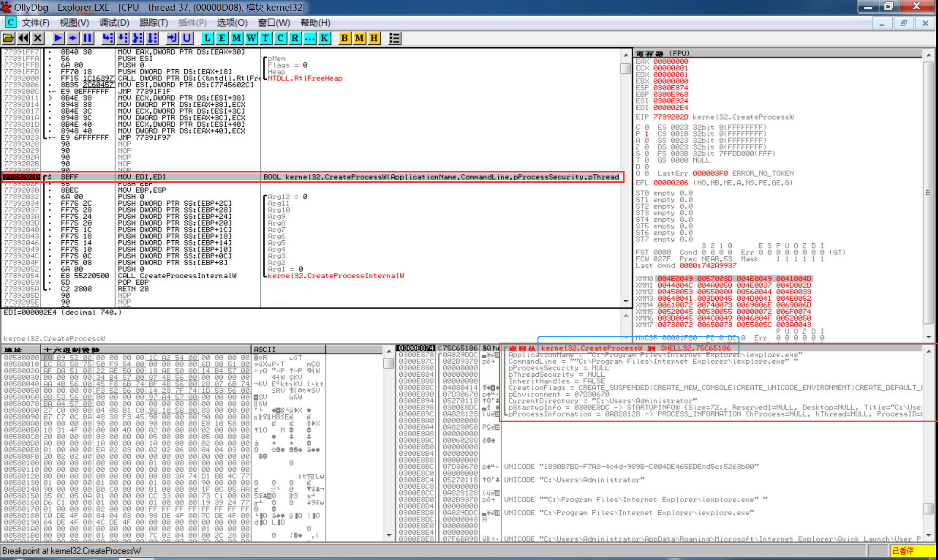Viewport: 938px width, 560px height.
Task: Pause program execution
Action: pyautogui.click(x=87, y=38)
